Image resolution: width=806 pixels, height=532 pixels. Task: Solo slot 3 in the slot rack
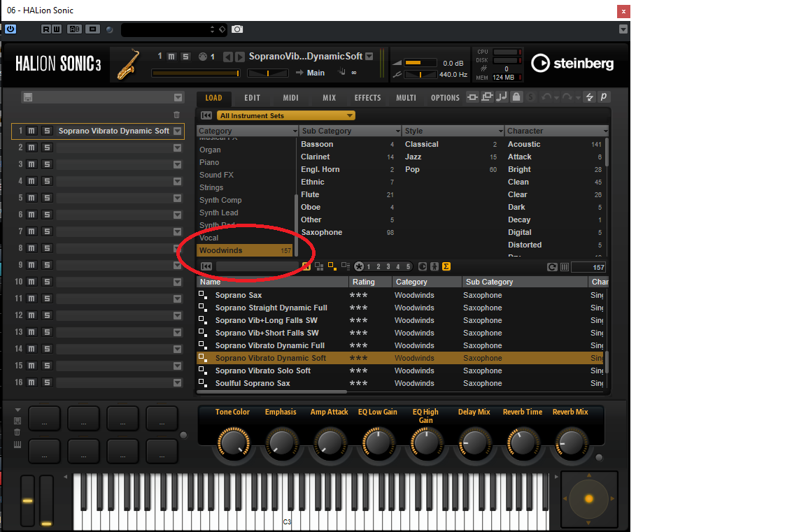point(47,164)
